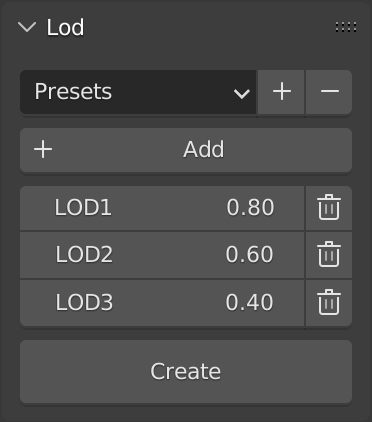
Task: Click the Create button
Action: point(186,371)
